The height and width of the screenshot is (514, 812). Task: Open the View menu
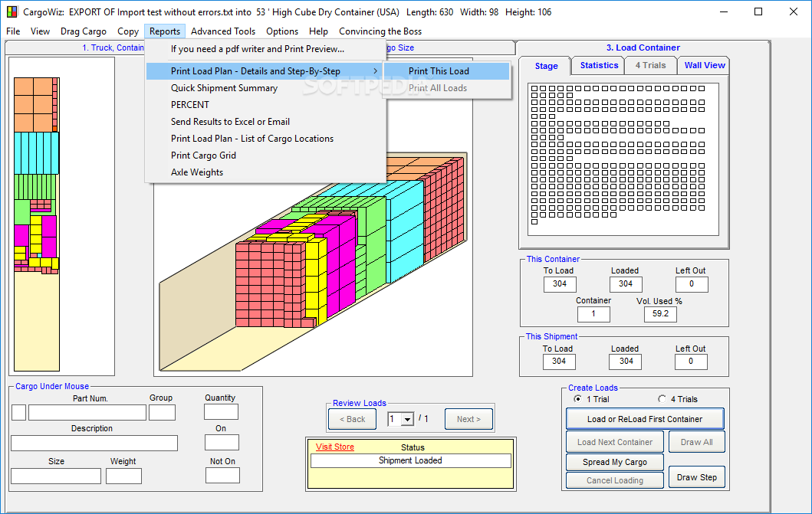(x=40, y=31)
